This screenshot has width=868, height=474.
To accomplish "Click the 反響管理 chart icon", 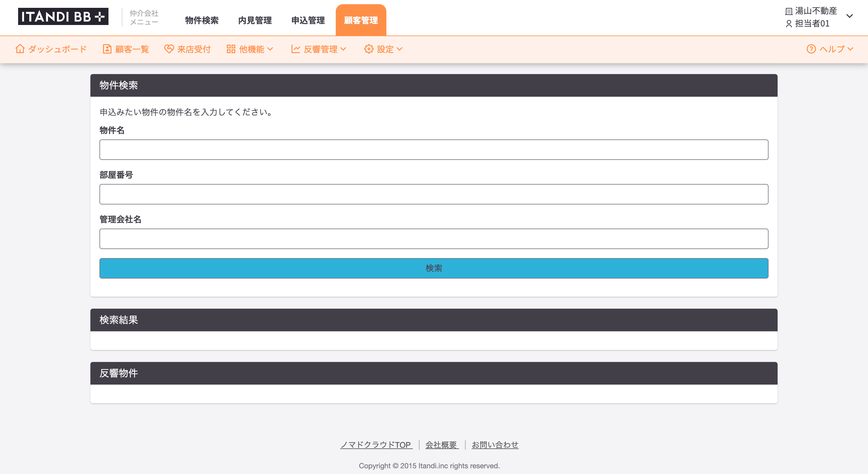I will 295,49.
